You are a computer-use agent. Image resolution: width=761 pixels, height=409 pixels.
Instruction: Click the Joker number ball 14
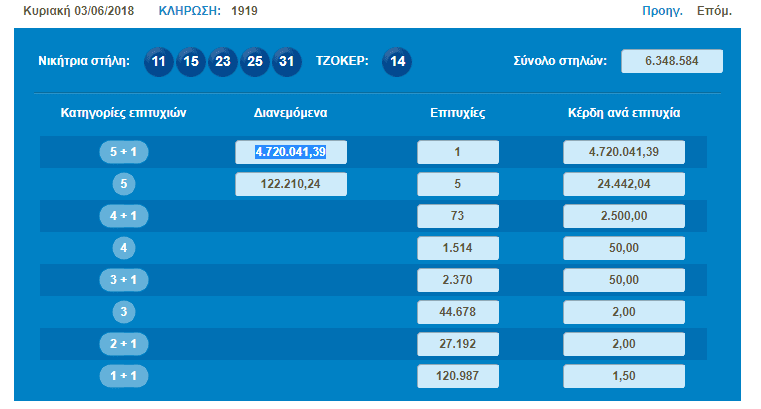pyautogui.click(x=397, y=61)
